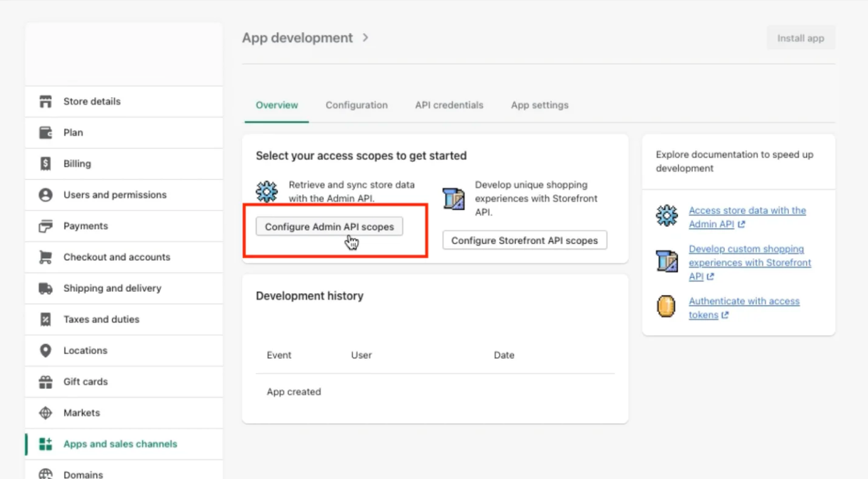Open Store details in settings sidebar
The height and width of the screenshot is (479, 868).
(x=124, y=102)
